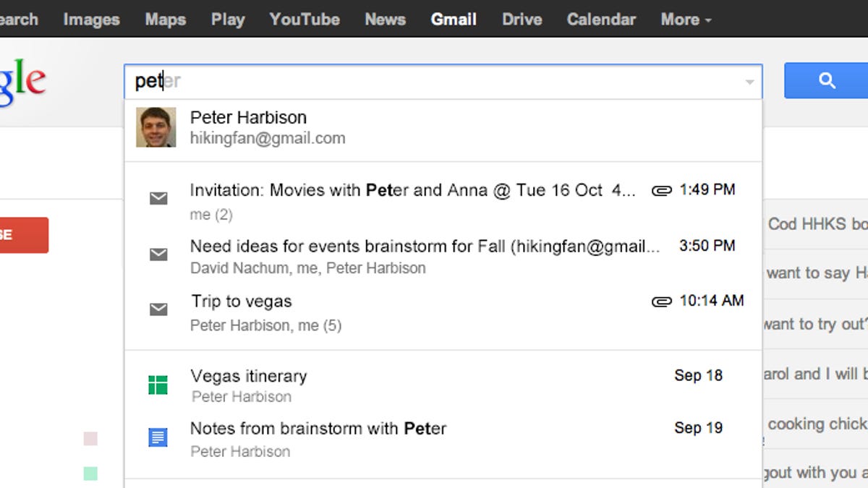Open the green spreadsheet icon for Vegas itinerary

pyautogui.click(x=158, y=385)
